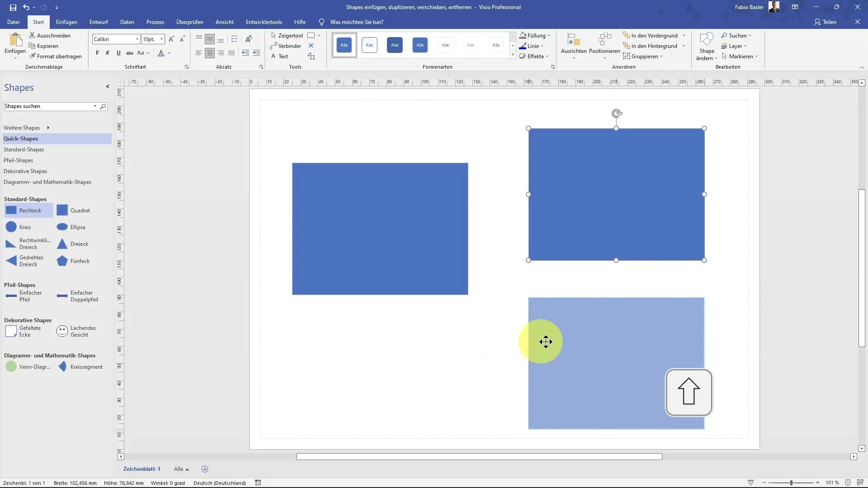Toggle center text alignment
Image resolution: width=868 pixels, height=488 pixels.
(210, 53)
